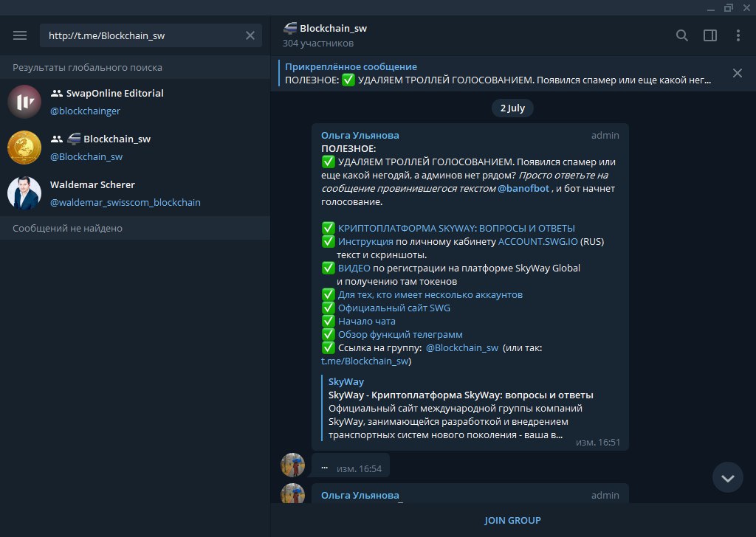Click the admin label on first message
This screenshot has height=537, width=756.
[x=605, y=135]
